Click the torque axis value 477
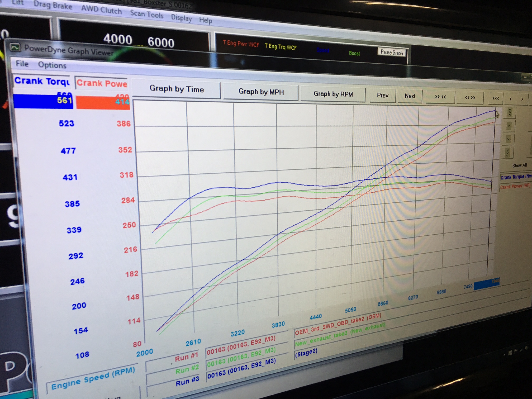Image resolution: width=532 pixels, height=399 pixels. (68, 151)
